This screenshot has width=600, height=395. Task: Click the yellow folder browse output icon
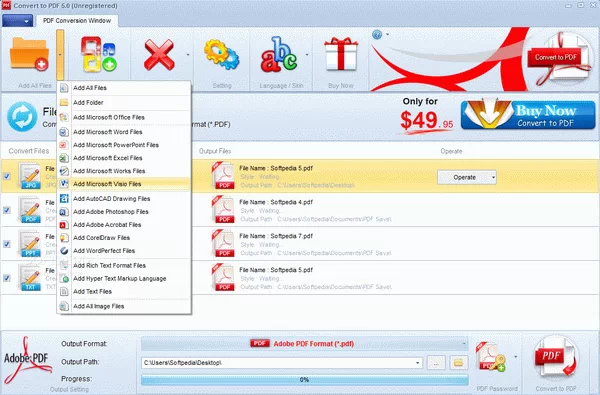(458, 362)
